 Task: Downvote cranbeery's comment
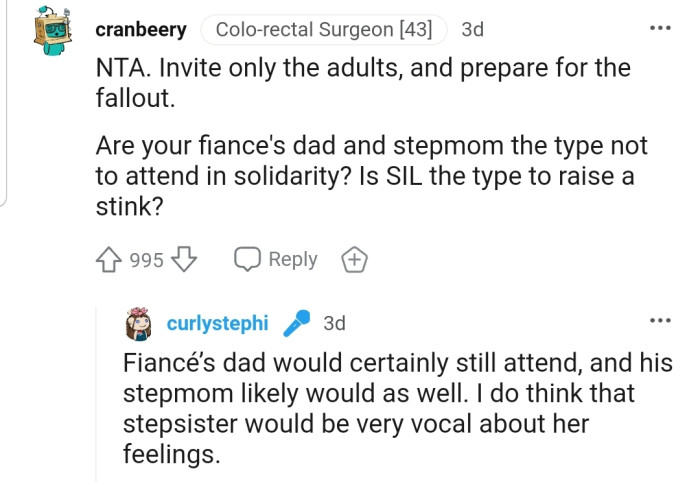click(182, 260)
